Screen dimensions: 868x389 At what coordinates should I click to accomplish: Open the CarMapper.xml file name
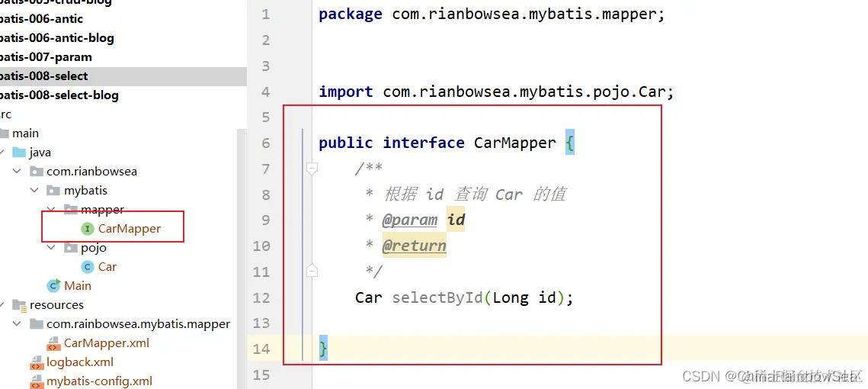click(x=106, y=343)
